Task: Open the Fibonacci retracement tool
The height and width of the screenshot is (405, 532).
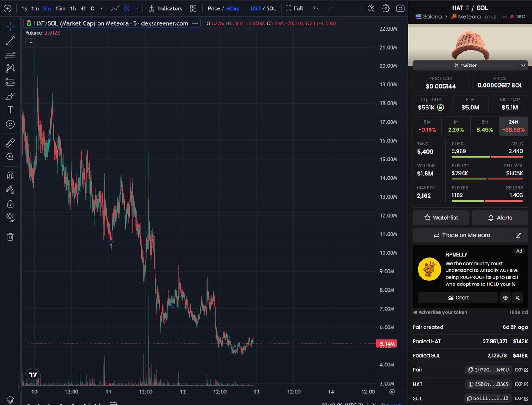Action: (x=10, y=55)
